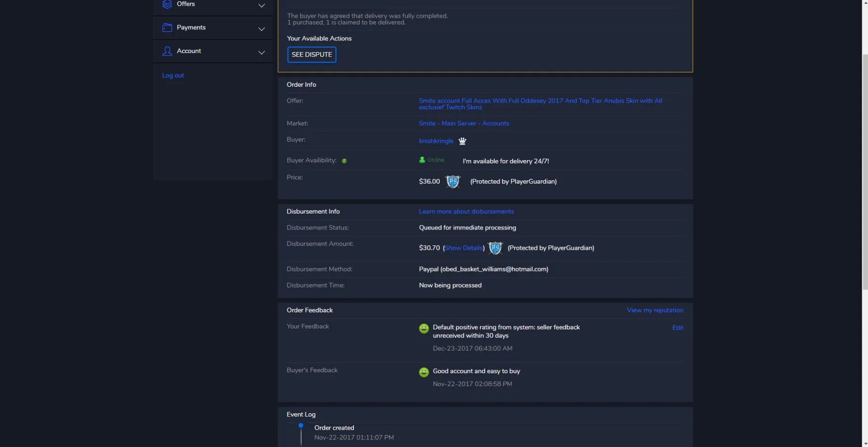Click the Log out link
Image resolution: width=868 pixels, height=447 pixels.
pyautogui.click(x=173, y=75)
